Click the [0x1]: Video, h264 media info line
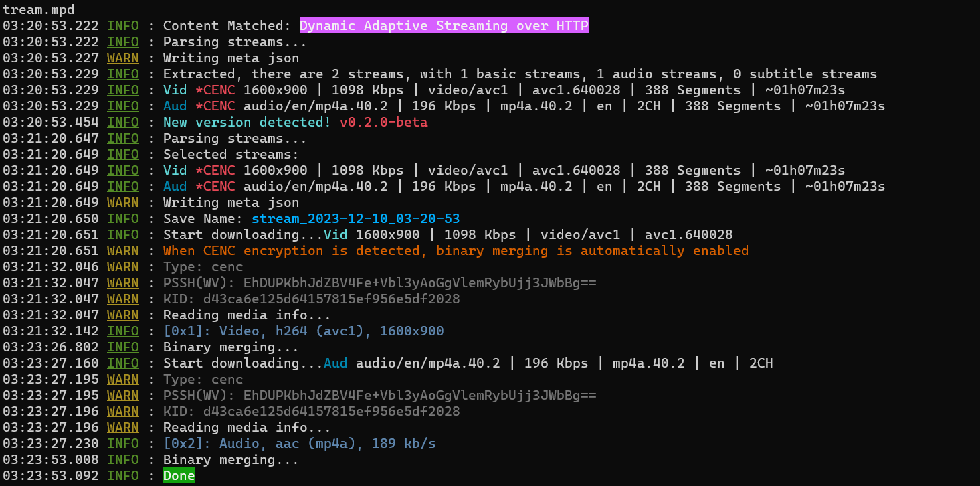The width and height of the screenshot is (980, 486). (303, 331)
